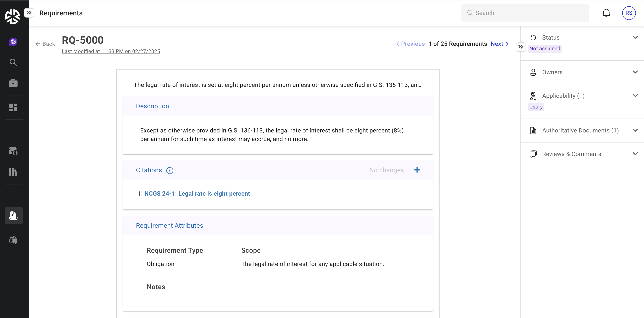Expand the Owners section
The image size is (644, 318).
click(635, 72)
